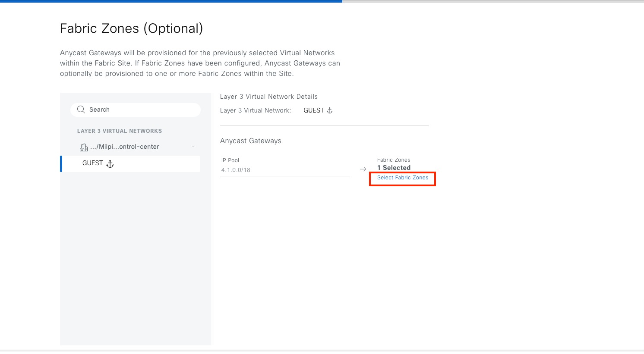Click the magnifying glass search icon
The height and width of the screenshot is (354, 644).
coord(81,110)
